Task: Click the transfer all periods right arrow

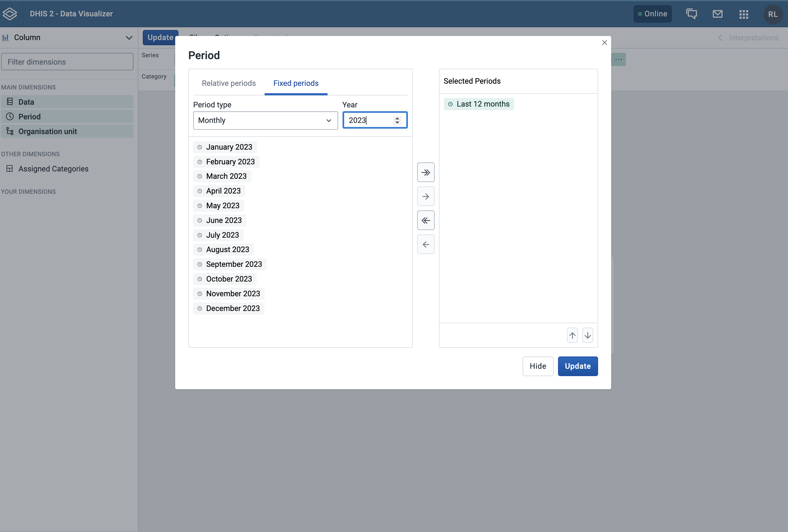Action: [426, 172]
